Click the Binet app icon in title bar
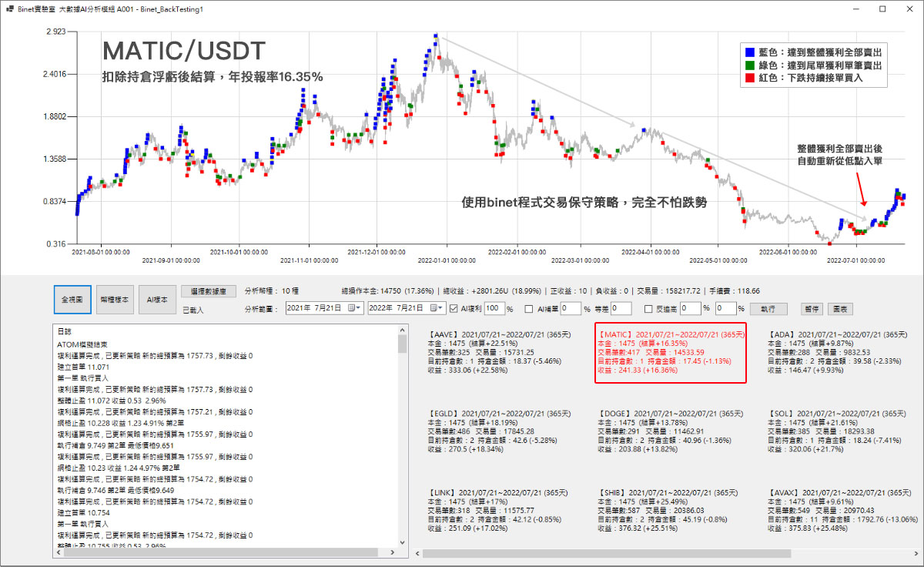This screenshot has width=924, height=567. coord(9,8)
